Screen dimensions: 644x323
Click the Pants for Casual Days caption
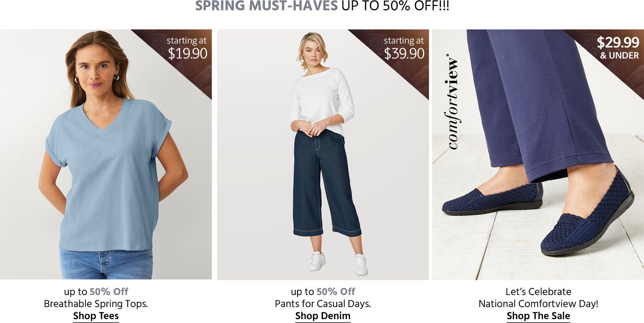coord(323,304)
